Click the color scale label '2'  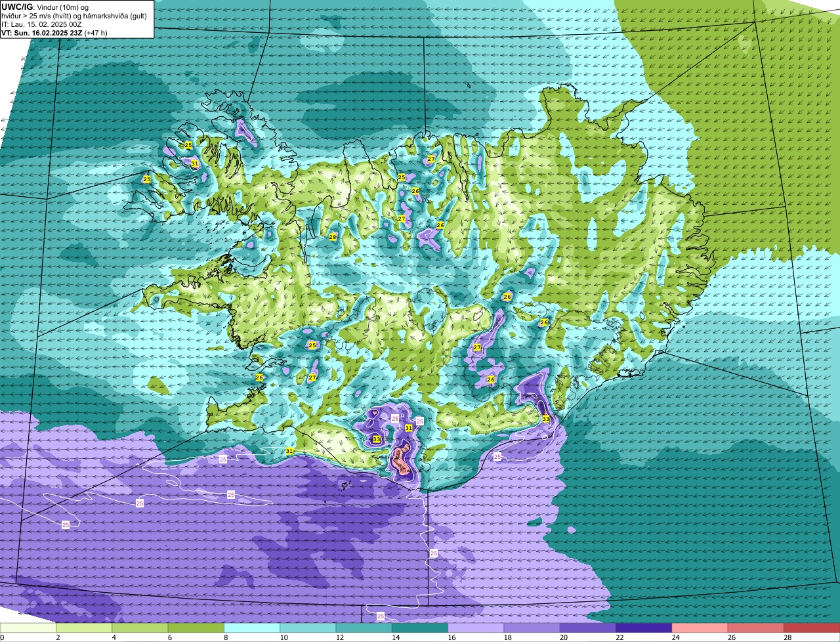(58, 637)
